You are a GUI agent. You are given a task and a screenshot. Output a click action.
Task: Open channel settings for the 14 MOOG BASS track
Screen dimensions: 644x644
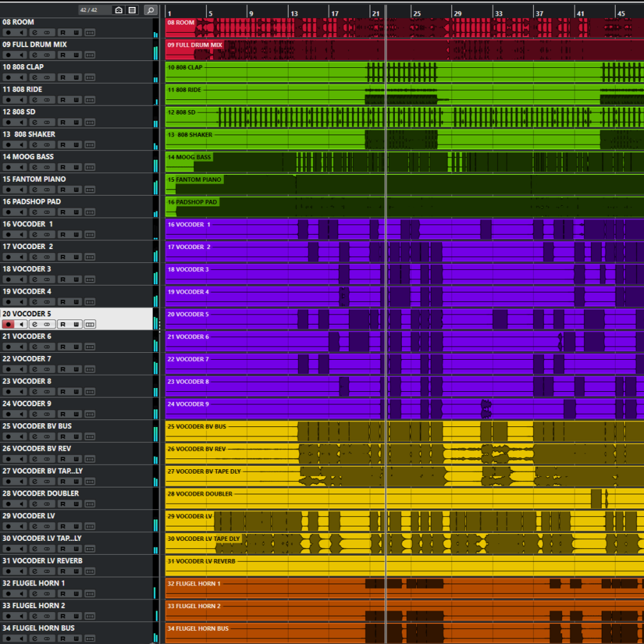[35, 167]
